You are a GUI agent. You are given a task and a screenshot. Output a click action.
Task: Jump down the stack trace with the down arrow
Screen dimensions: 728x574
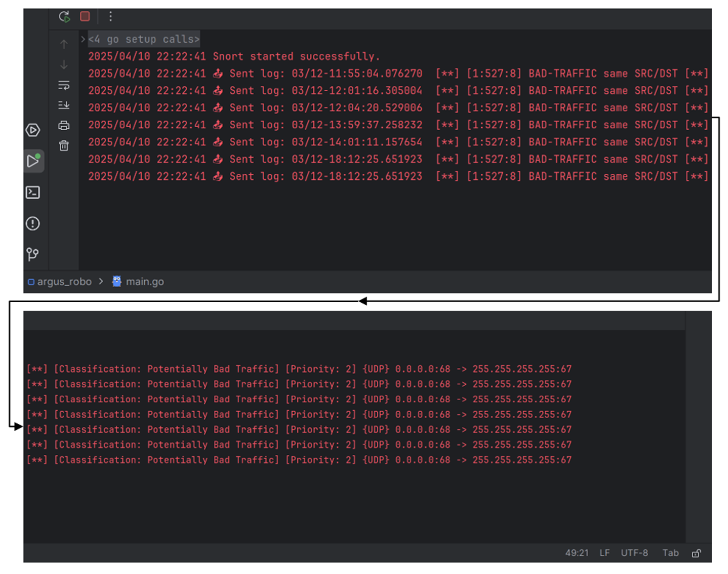tap(63, 64)
